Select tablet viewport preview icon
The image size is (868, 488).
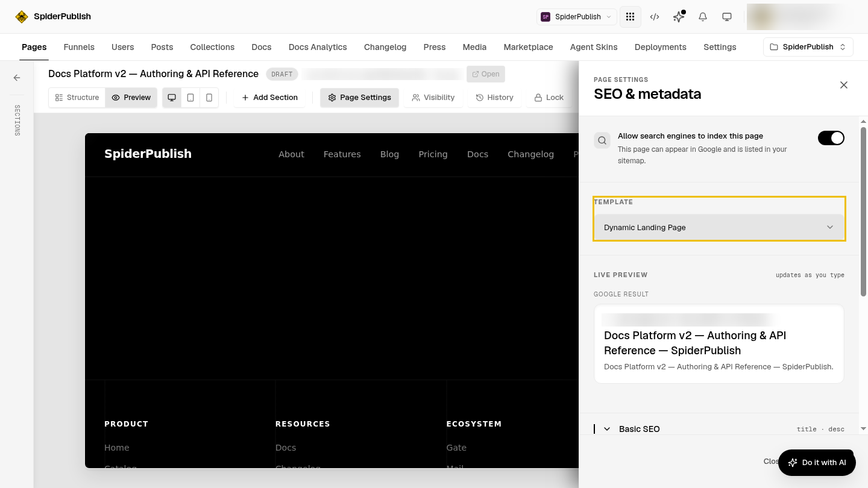[190, 98]
